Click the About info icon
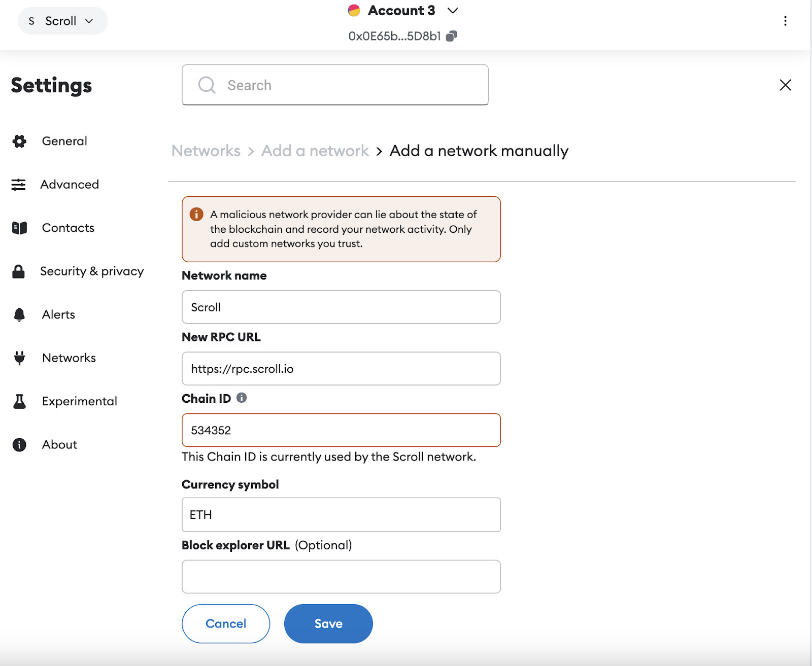 pyautogui.click(x=19, y=445)
